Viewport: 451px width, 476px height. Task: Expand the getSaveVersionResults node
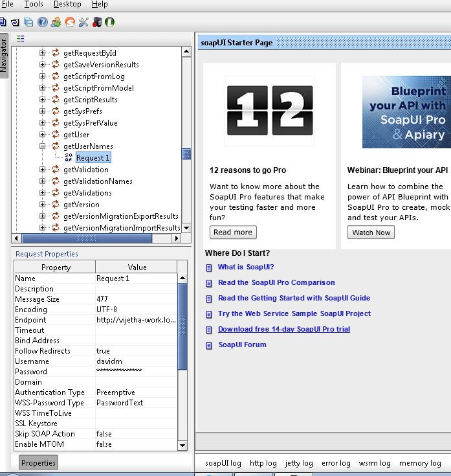[x=43, y=64]
